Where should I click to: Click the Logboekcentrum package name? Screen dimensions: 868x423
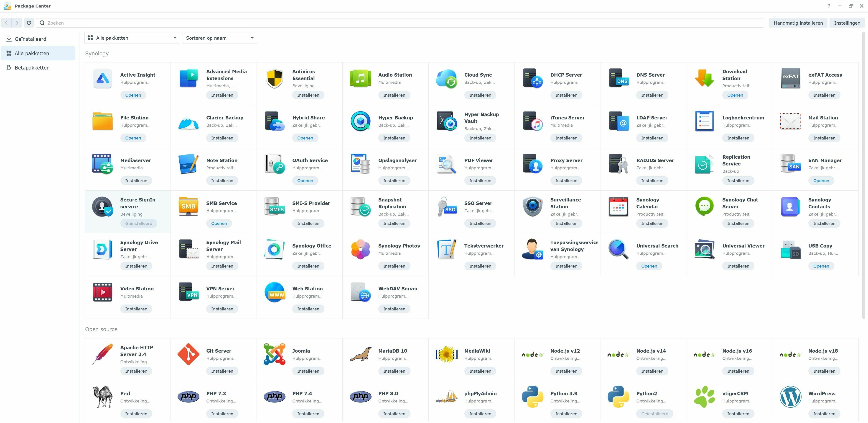[x=743, y=118]
